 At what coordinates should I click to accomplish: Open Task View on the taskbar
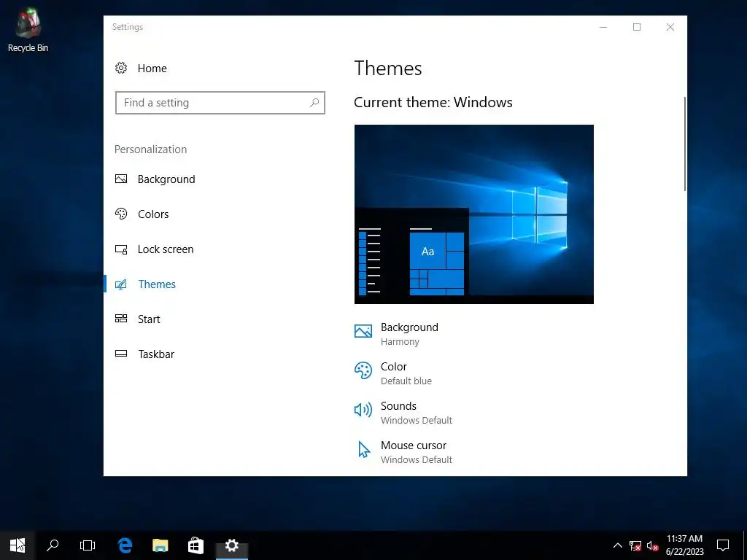(88, 545)
